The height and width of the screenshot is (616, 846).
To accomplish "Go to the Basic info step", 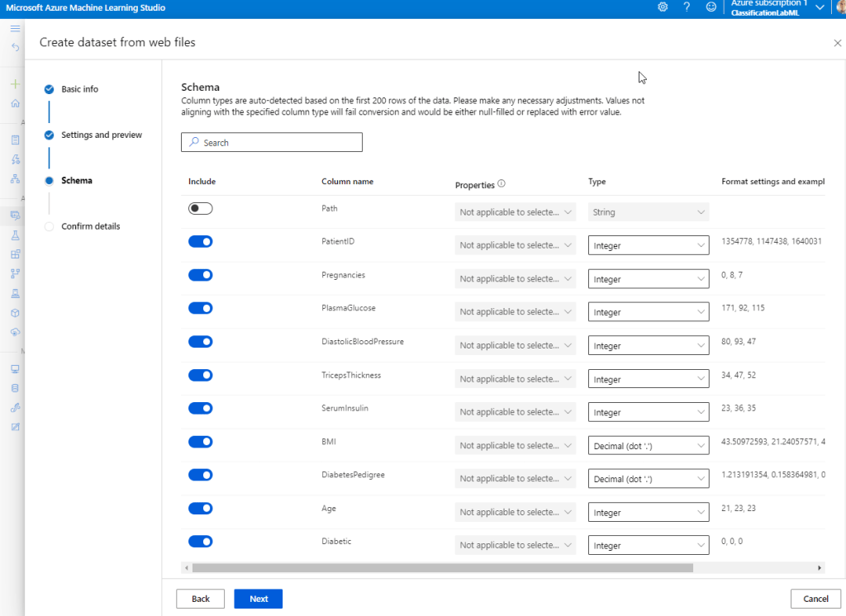I will click(79, 89).
